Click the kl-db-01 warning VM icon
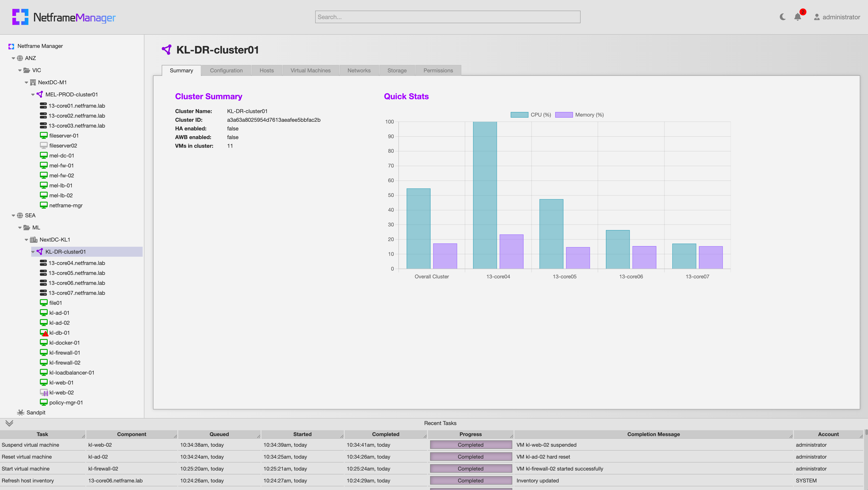868x490 pixels. [x=44, y=333]
